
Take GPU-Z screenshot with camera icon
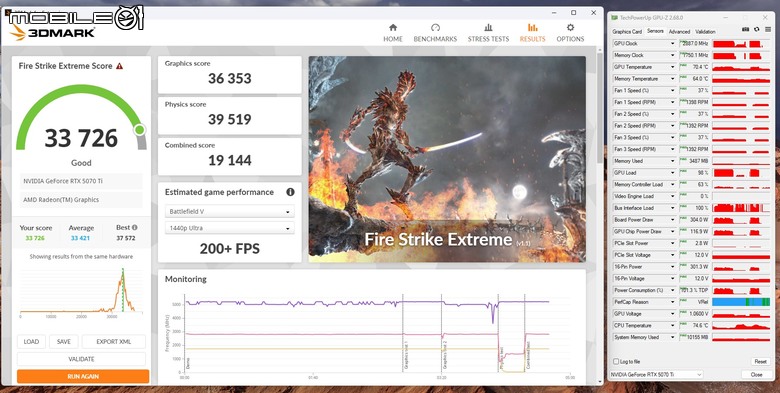click(x=745, y=29)
